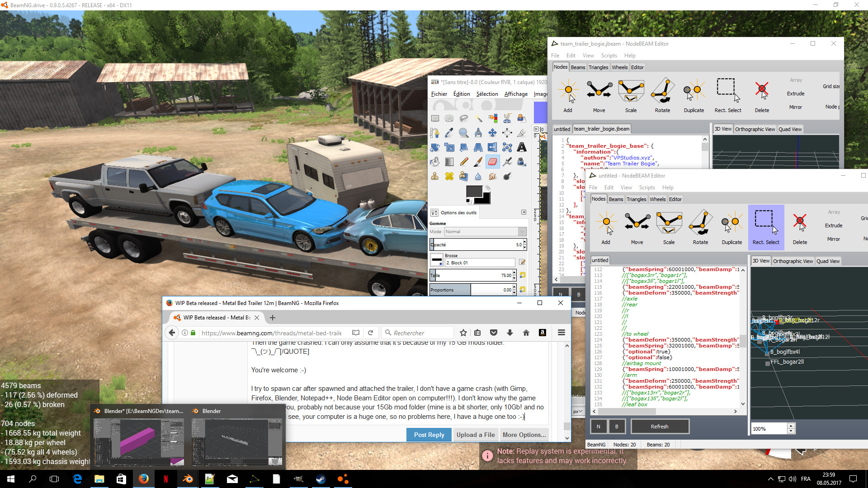Click Post Reply button
868x488 pixels.
(x=429, y=435)
